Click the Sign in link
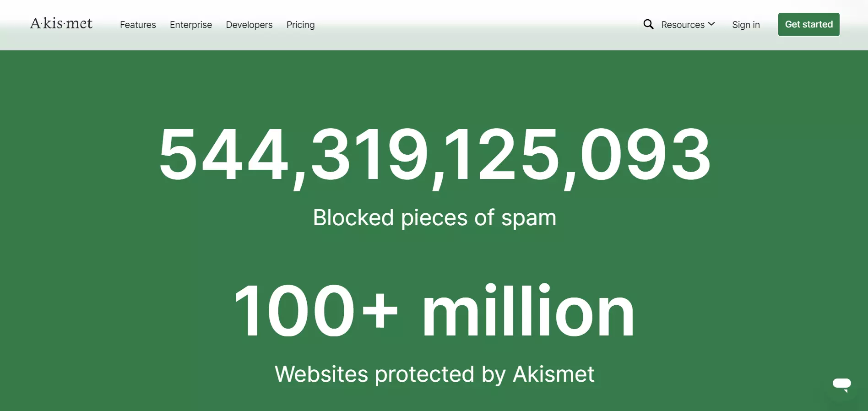The width and height of the screenshot is (868, 411). pyautogui.click(x=746, y=25)
